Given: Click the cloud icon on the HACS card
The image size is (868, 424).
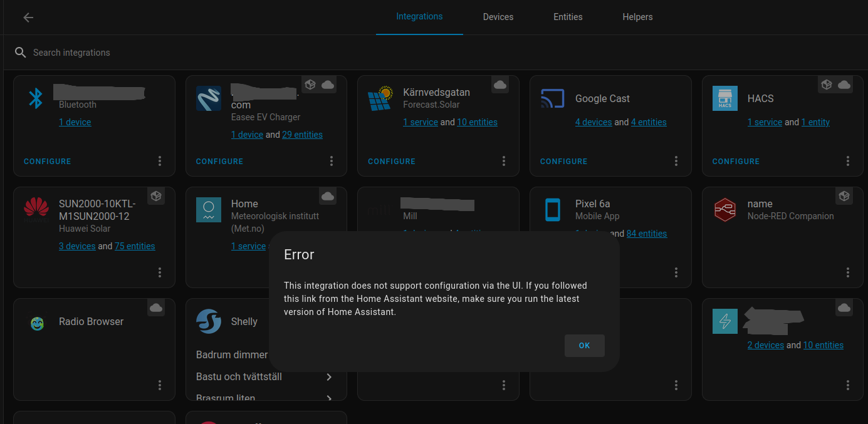Looking at the screenshot, I should (x=844, y=85).
